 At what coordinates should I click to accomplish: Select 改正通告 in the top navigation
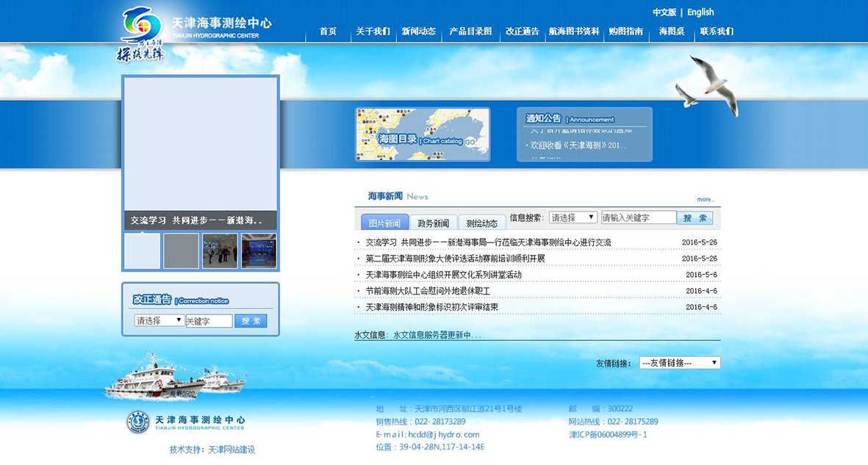522,32
